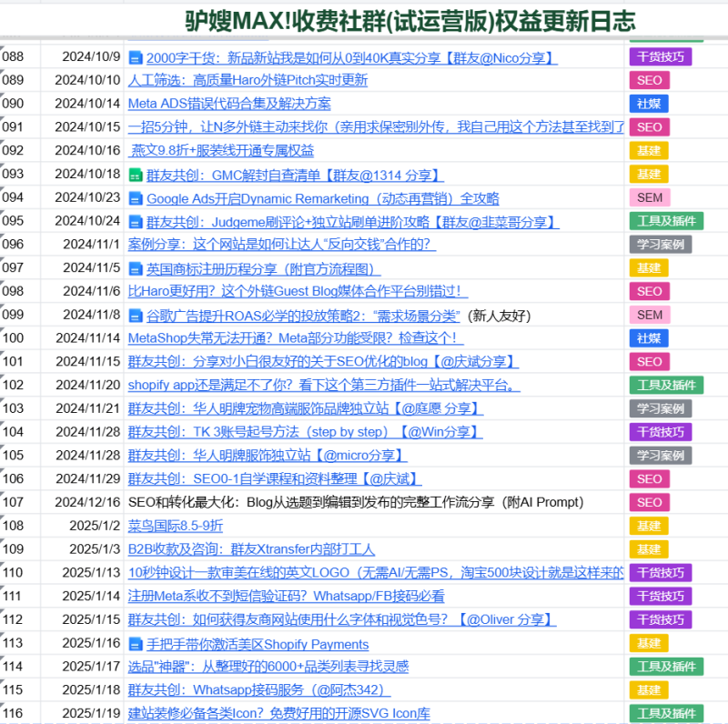Click the 社媒 tag in row 090
The height and width of the screenshot is (724, 728).
pos(649,104)
